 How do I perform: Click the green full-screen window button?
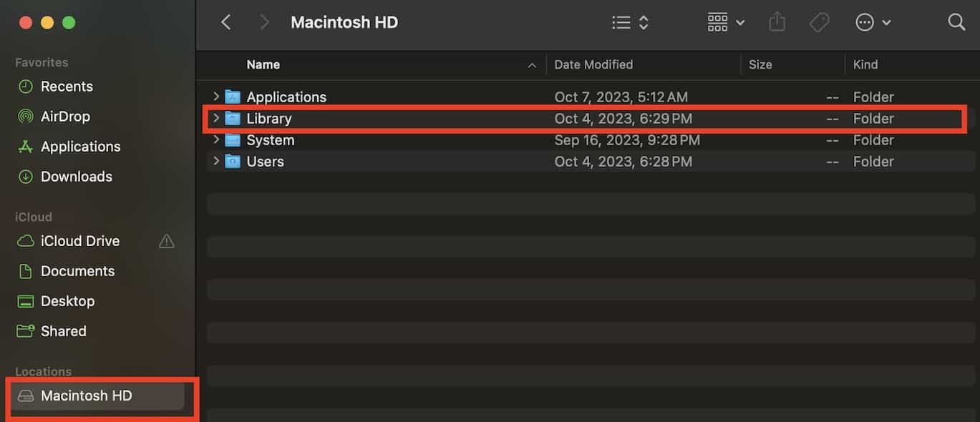pos(69,22)
